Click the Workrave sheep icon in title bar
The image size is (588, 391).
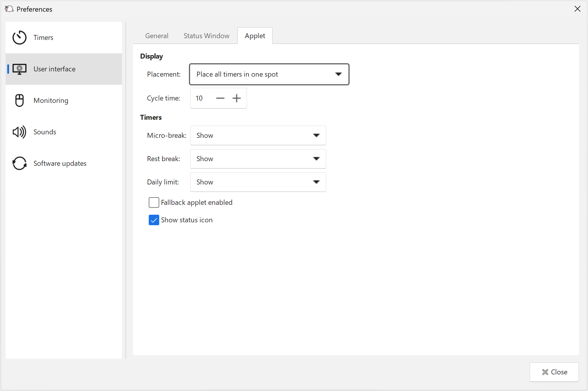pos(9,9)
